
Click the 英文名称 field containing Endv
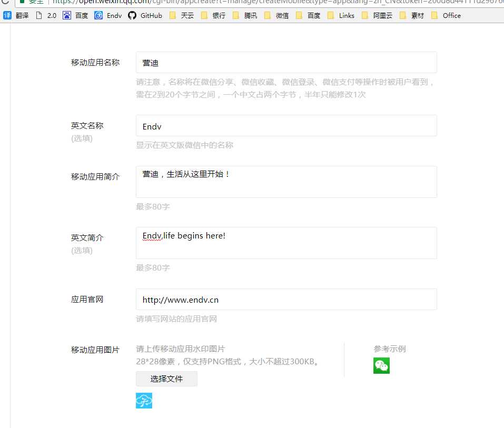coord(286,126)
